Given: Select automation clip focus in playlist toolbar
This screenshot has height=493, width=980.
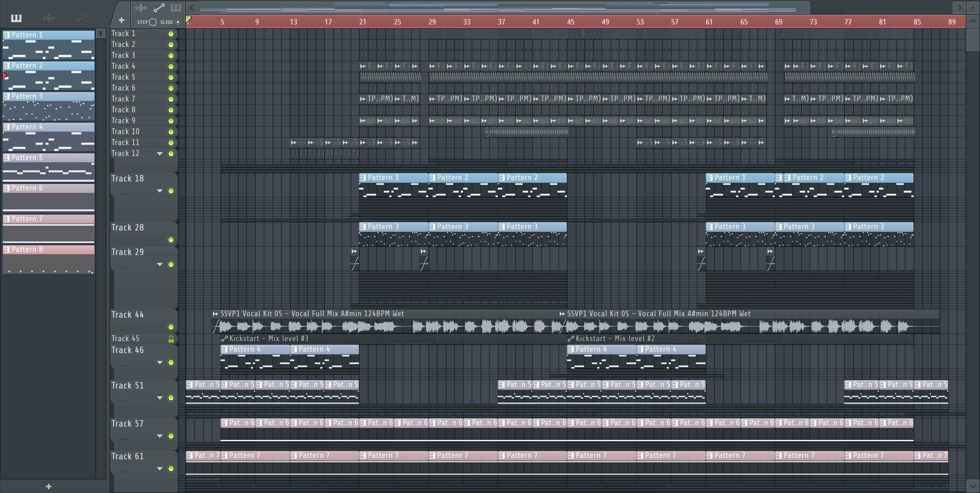Looking at the screenshot, I should (159, 7).
